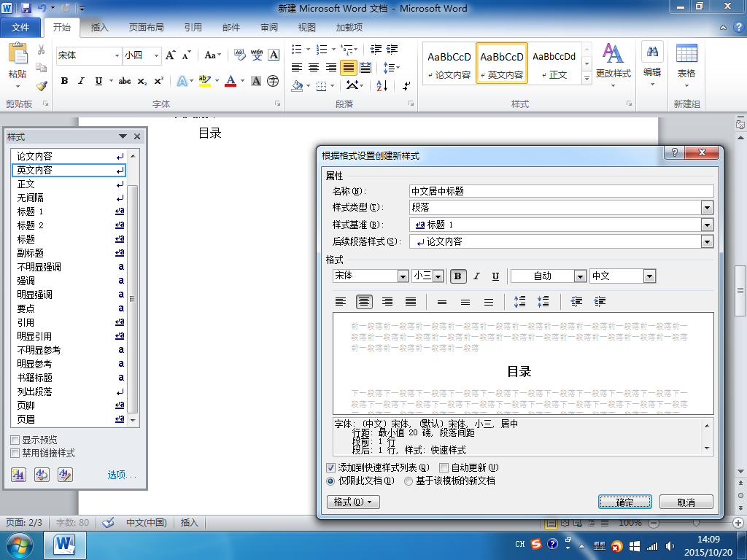Image resolution: width=747 pixels, height=560 pixels.
Task: Open the 文件 tab
Action: click(x=20, y=28)
